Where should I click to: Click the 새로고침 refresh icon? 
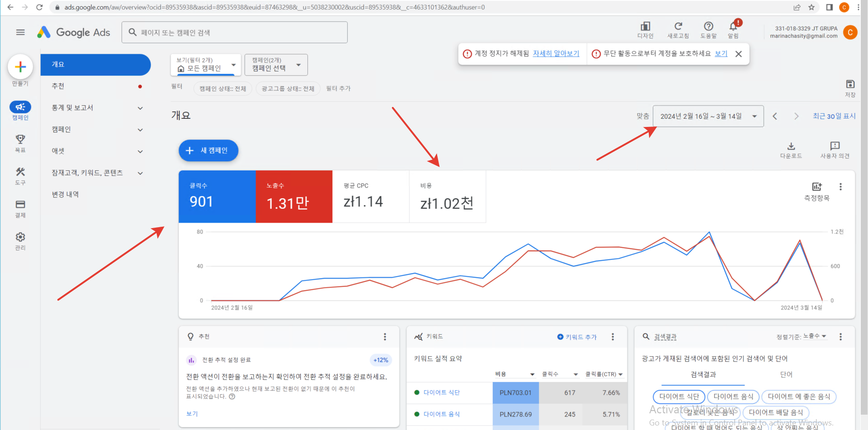click(678, 26)
